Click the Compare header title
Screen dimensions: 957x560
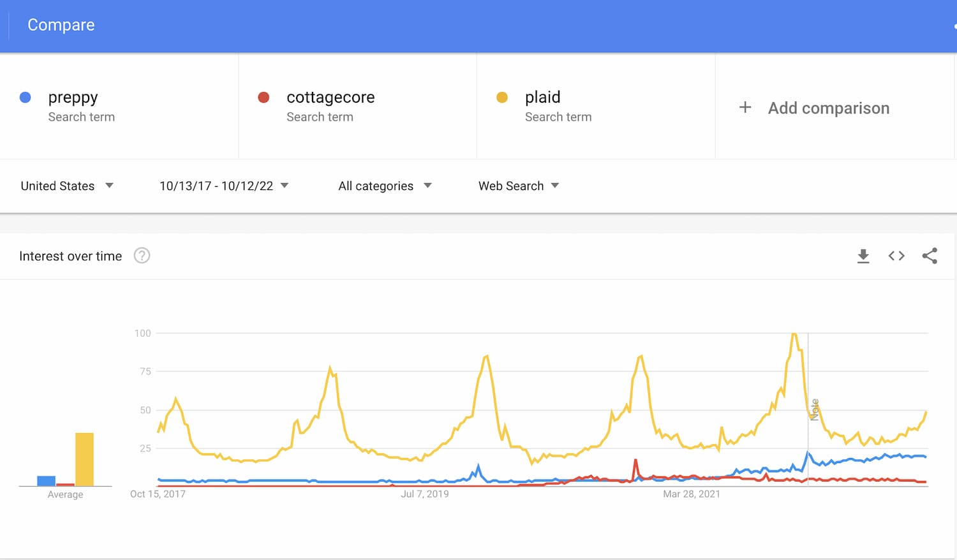(61, 25)
